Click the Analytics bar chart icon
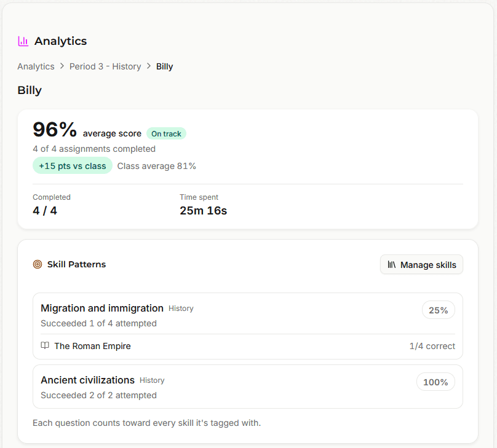Image resolution: width=497 pixels, height=448 pixels. (x=23, y=41)
